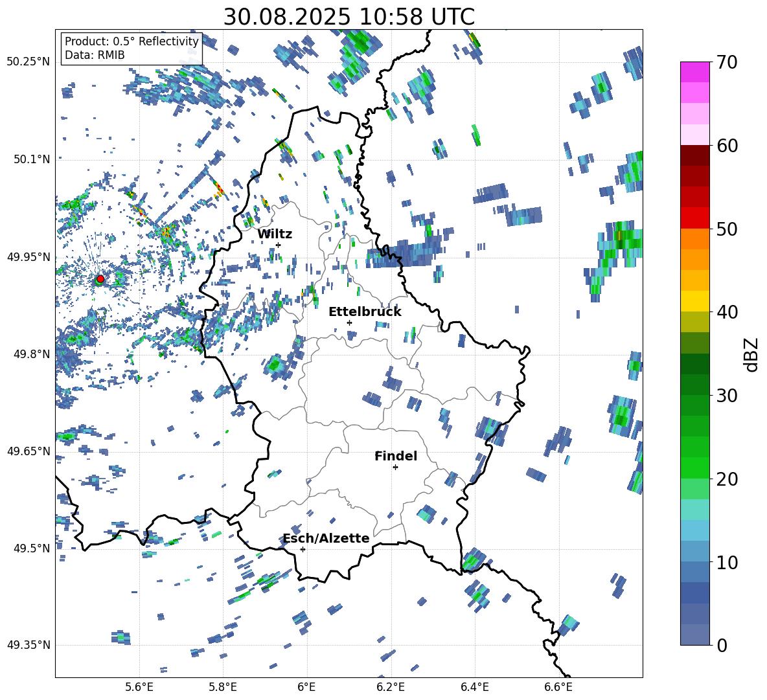This screenshot has width=767, height=700.
Task: Click the 50 colorbar tick label
Action: pyautogui.click(x=727, y=229)
